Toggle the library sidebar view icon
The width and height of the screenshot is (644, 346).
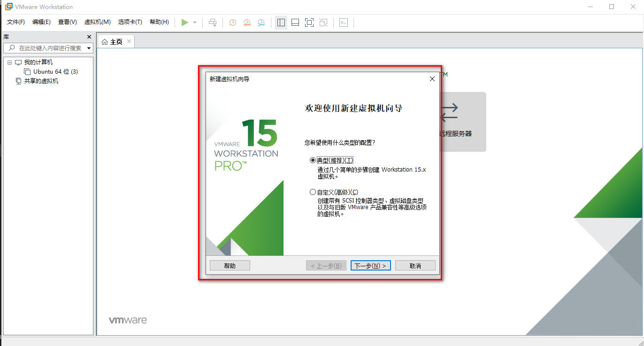tap(281, 23)
